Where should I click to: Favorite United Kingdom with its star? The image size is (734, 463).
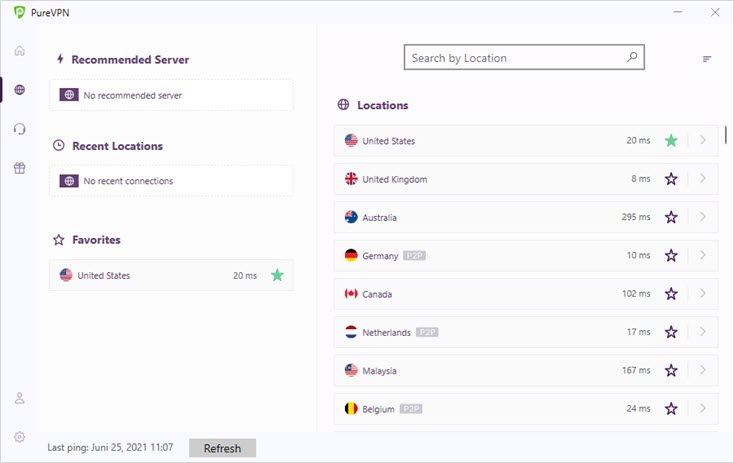[x=671, y=178]
